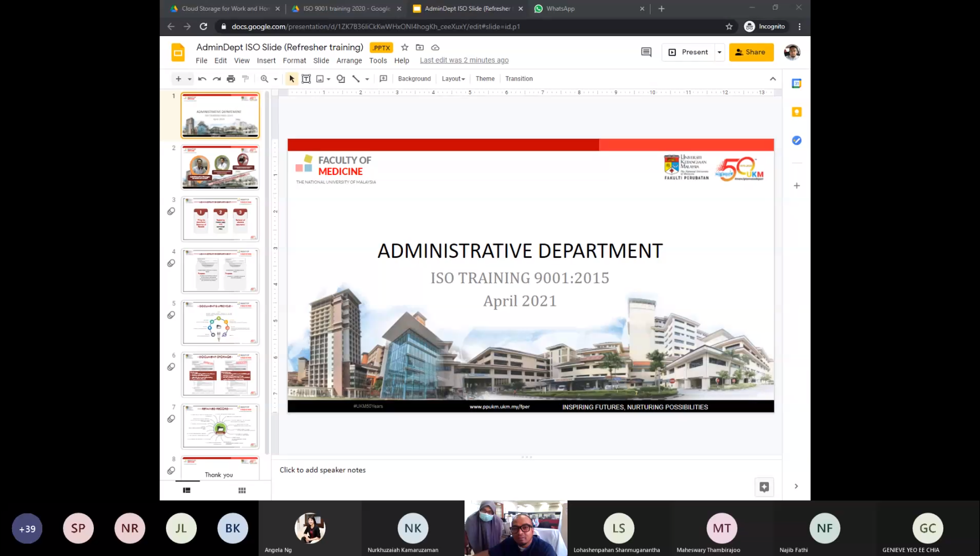Screen dimensions: 980x556
Task: Expand the Present options dropdown arrow
Action: (719, 52)
